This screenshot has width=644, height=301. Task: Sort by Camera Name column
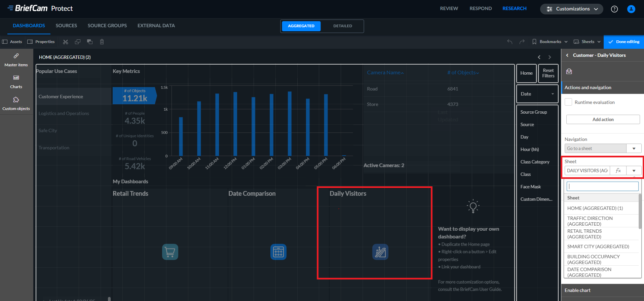coord(385,73)
